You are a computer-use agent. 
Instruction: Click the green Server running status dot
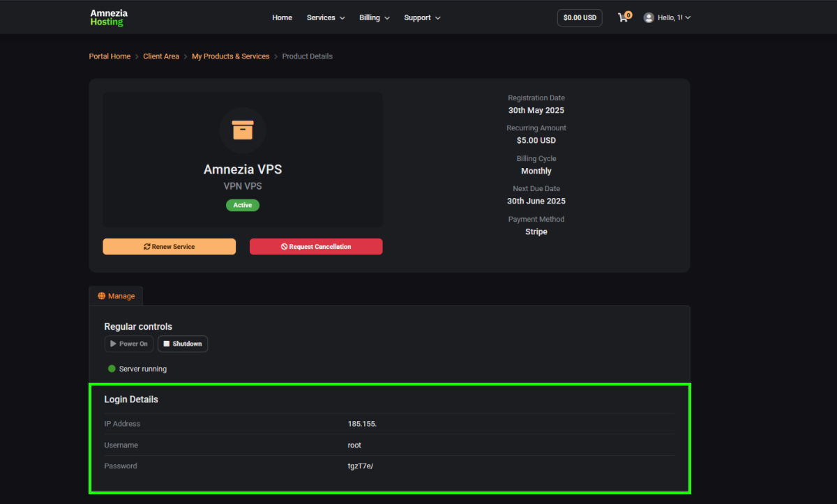(x=112, y=369)
